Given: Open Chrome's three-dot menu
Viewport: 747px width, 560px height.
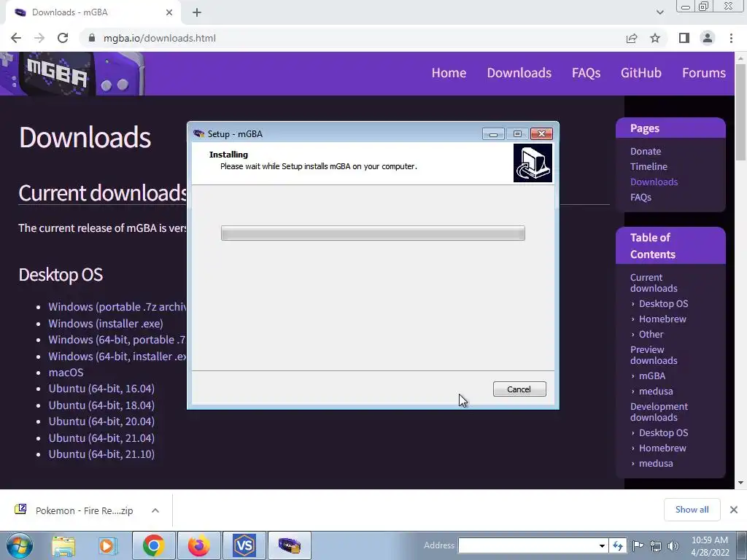Looking at the screenshot, I should 731,38.
